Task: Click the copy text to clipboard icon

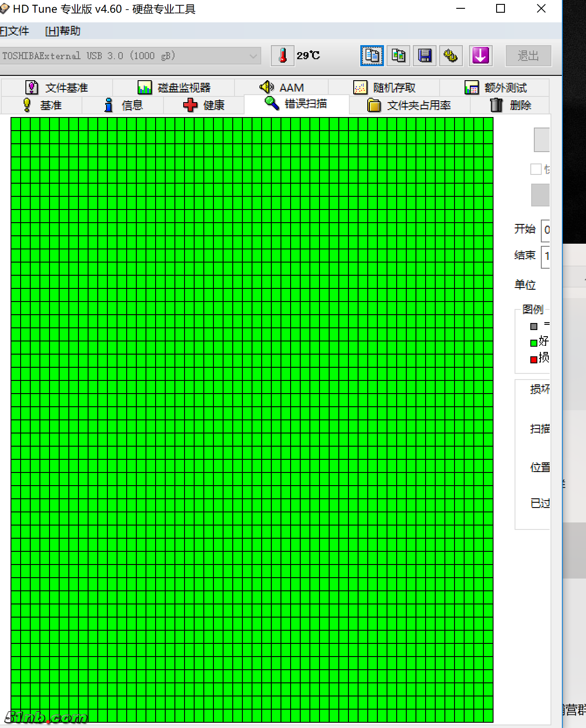Action: (372, 56)
